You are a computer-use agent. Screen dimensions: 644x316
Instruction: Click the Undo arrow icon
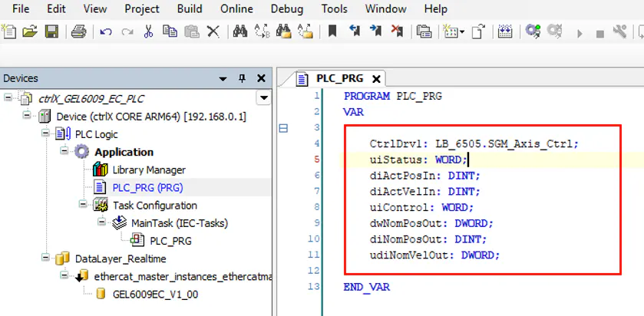(106, 32)
